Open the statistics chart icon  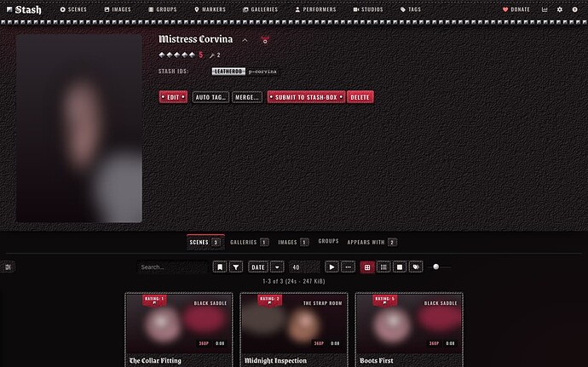545,9
